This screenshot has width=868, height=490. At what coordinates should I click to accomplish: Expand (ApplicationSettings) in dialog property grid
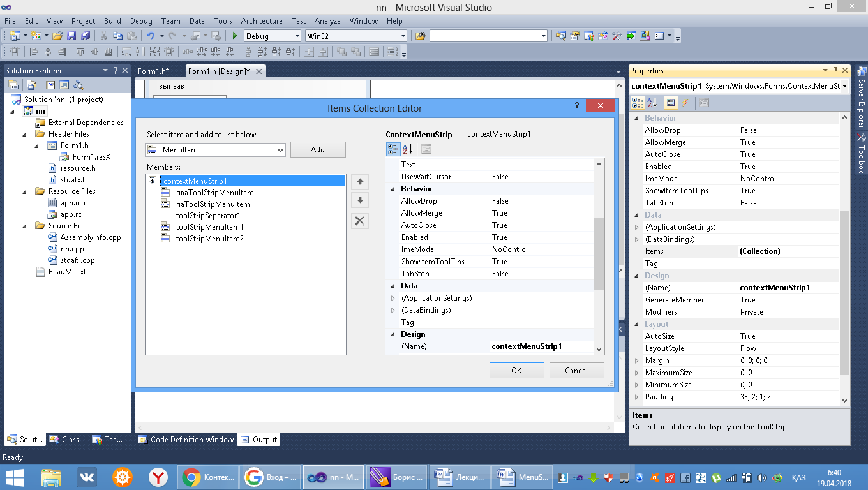coord(393,298)
